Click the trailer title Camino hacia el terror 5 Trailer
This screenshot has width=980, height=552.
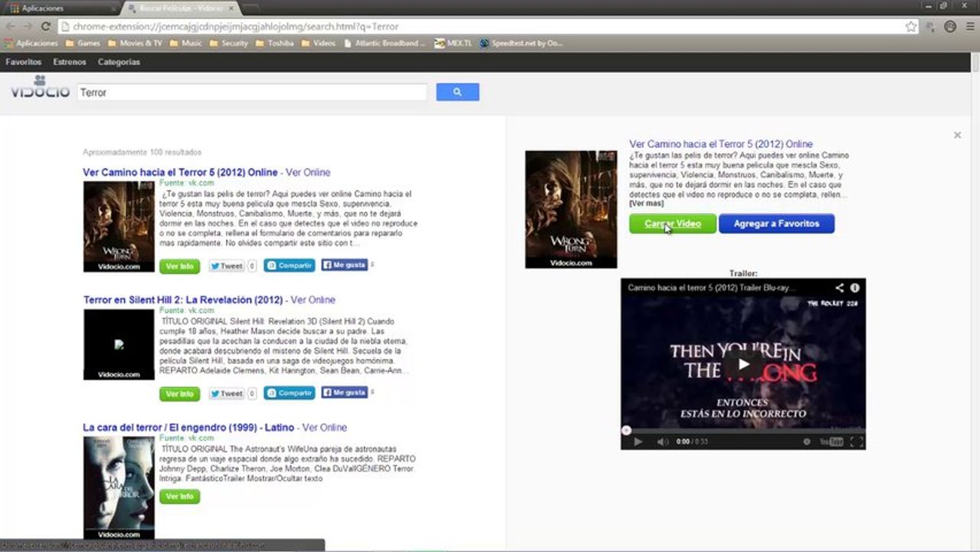[712, 288]
